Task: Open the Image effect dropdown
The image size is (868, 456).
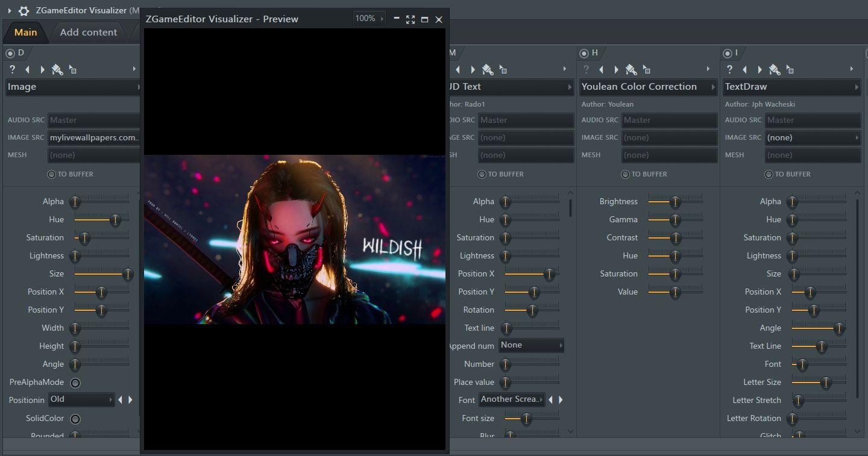Action: click(x=73, y=87)
